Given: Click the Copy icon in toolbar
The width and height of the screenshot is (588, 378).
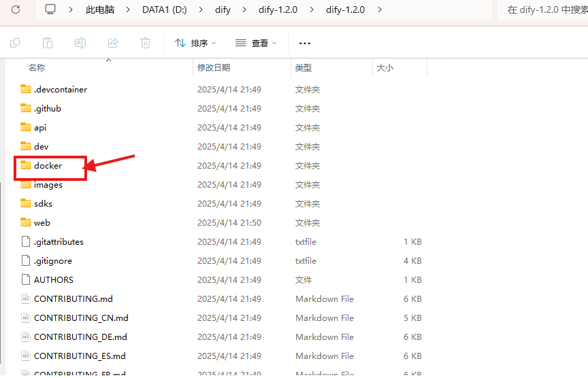Looking at the screenshot, I should 15,43.
